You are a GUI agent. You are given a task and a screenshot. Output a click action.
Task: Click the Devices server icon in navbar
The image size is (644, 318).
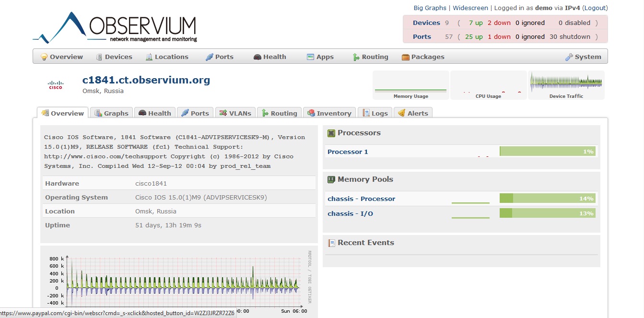(x=99, y=57)
